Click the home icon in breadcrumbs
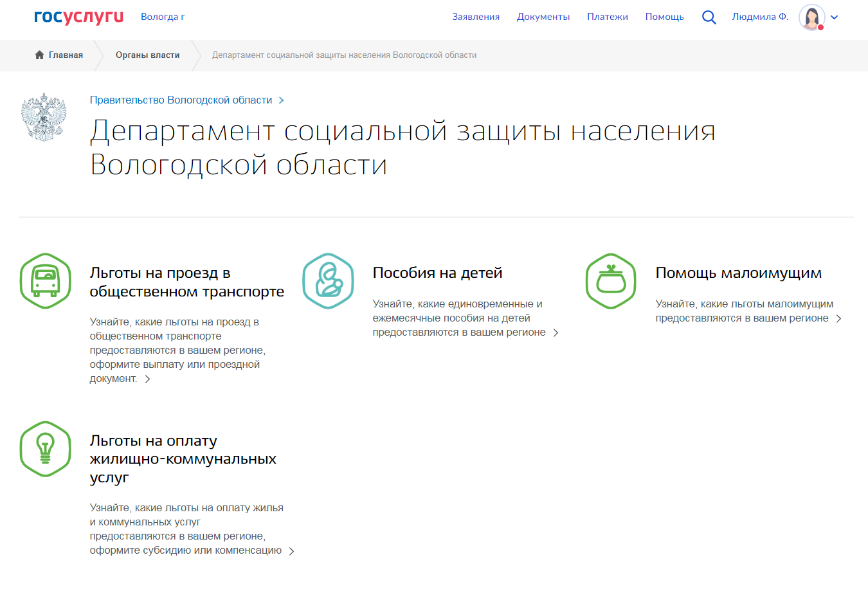 tap(39, 55)
